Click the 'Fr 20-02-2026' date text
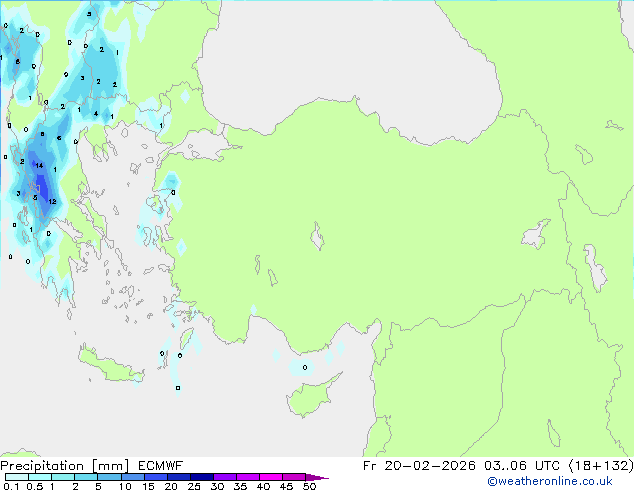Viewport: 634px width, 490px height. pyautogui.click(x=419, y=466)
